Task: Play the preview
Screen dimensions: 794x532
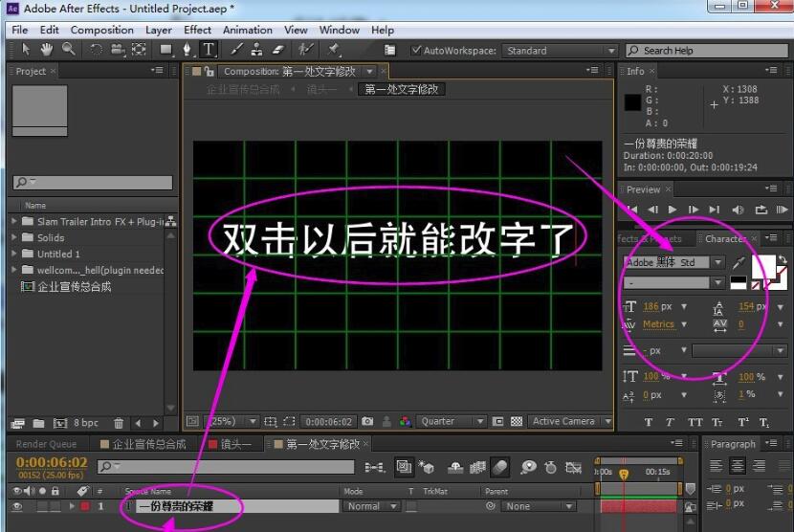Action: [x=672, y=210]
